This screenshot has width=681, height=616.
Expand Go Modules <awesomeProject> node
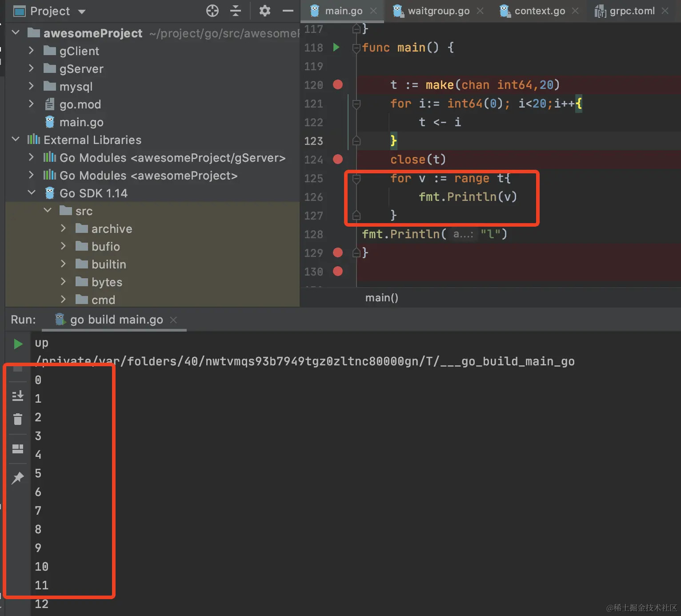(x=31, y=175)
